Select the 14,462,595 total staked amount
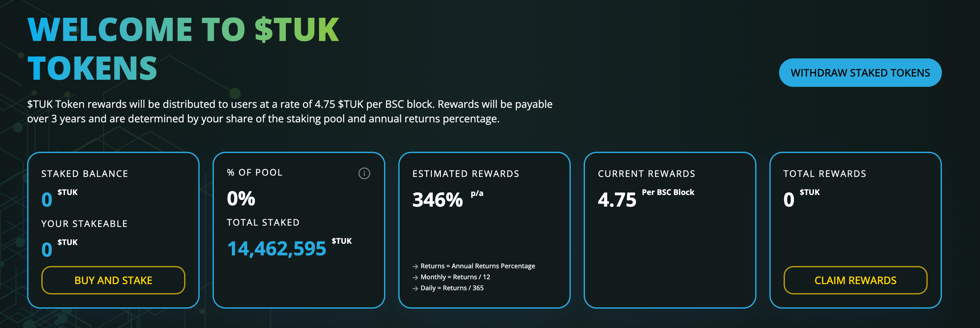This screenshot has height=328, width=980. (x=276, y=249)
